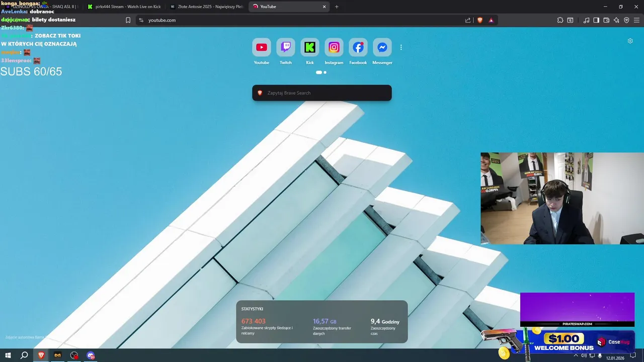Open the Windows Start menu

point(8,355)
